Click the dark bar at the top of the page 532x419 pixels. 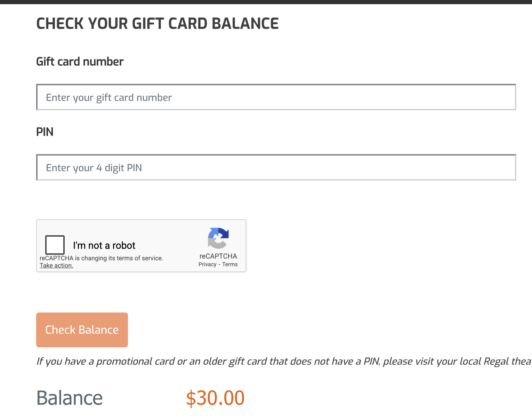click(266, 2)
